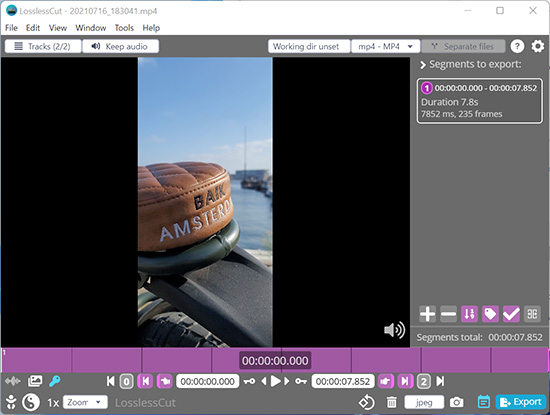This screenshot has width=550, height=415.
Task: Open settings with the gear icon
Action: click(x=537, y=46)
